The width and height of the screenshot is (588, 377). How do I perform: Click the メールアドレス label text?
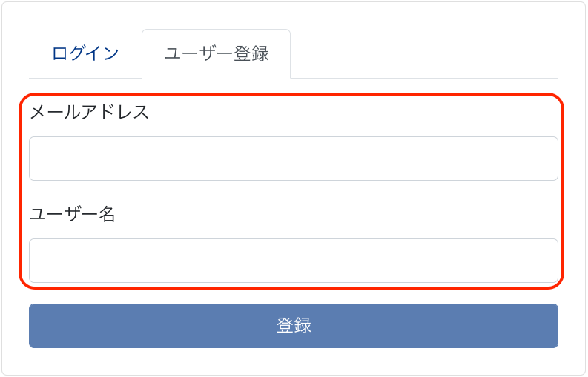[89, 112]
